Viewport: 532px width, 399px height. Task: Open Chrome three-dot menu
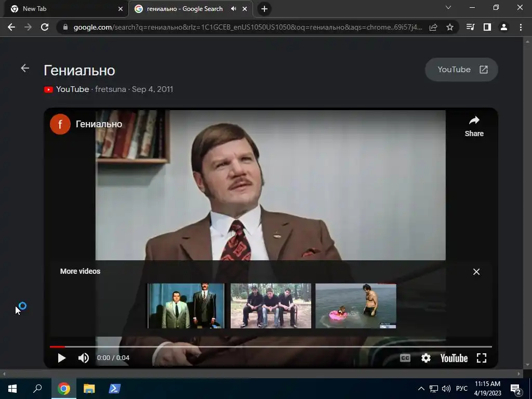tap(521, 27)
